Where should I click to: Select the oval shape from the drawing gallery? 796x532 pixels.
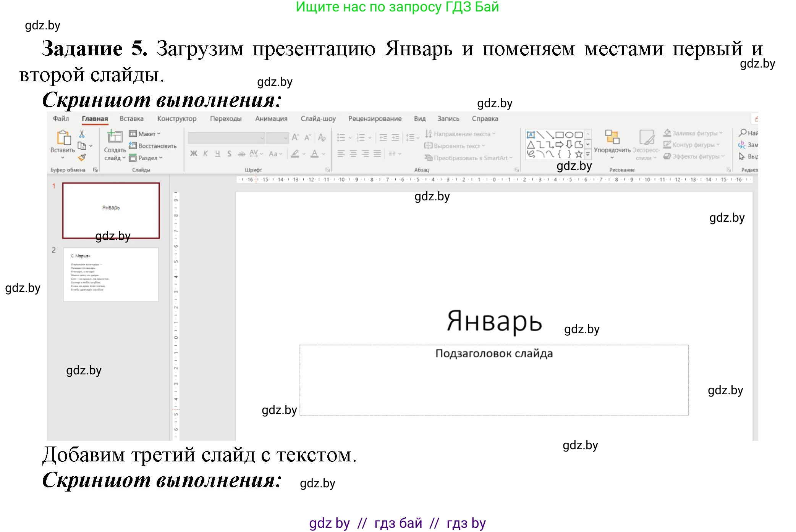[569, 135]
